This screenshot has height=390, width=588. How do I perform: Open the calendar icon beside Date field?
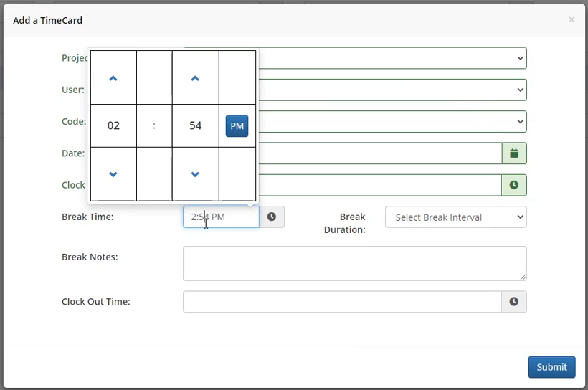[x=513, y=153]
